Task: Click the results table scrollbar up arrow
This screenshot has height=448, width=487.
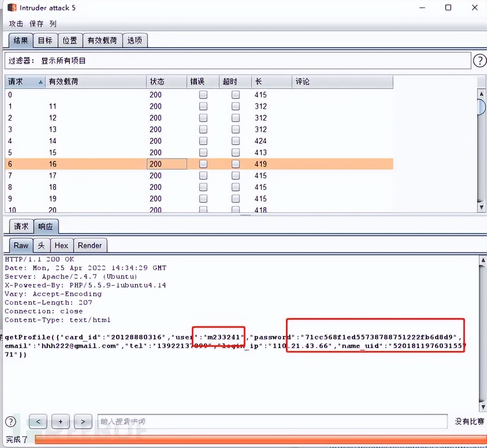Action: click(482, 93)
